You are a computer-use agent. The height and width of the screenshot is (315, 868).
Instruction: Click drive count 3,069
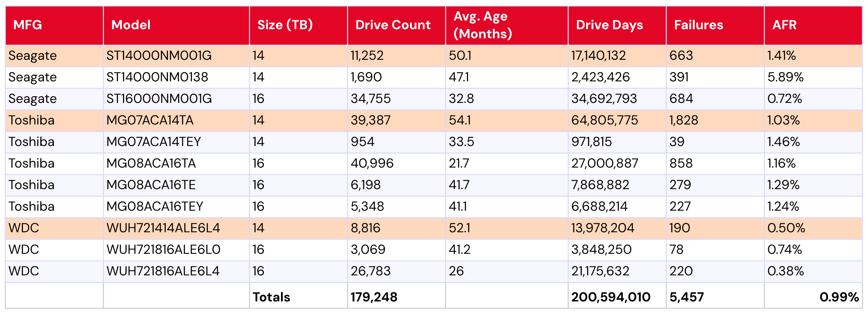[368, 250]
